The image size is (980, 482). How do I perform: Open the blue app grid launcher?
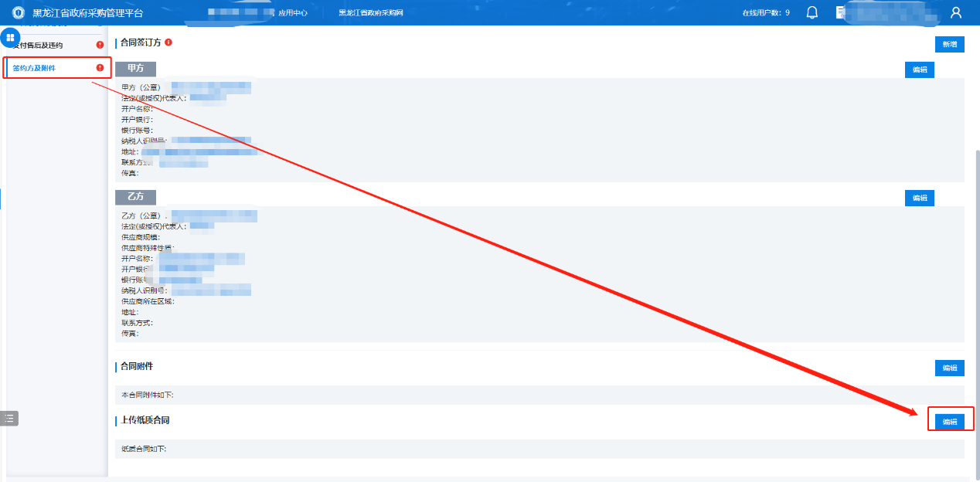point(10,37)
